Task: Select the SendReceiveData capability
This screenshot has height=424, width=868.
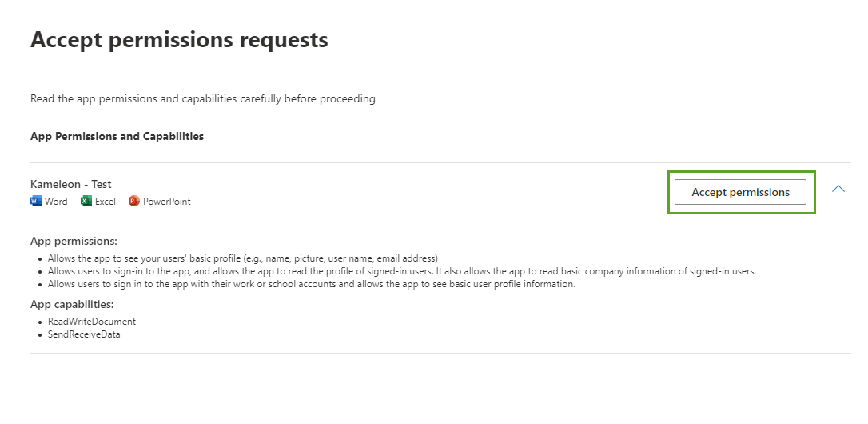Action: (84, 334)
